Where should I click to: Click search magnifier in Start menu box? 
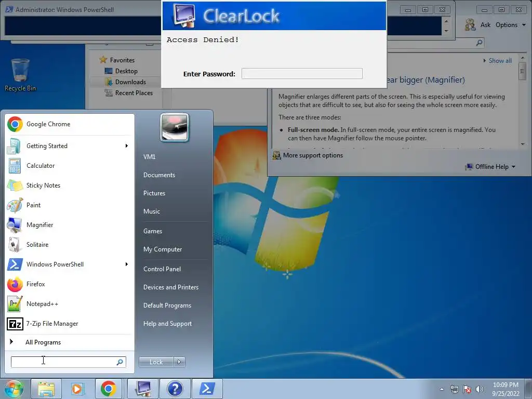pyautogui.click(x=120, y=362)
